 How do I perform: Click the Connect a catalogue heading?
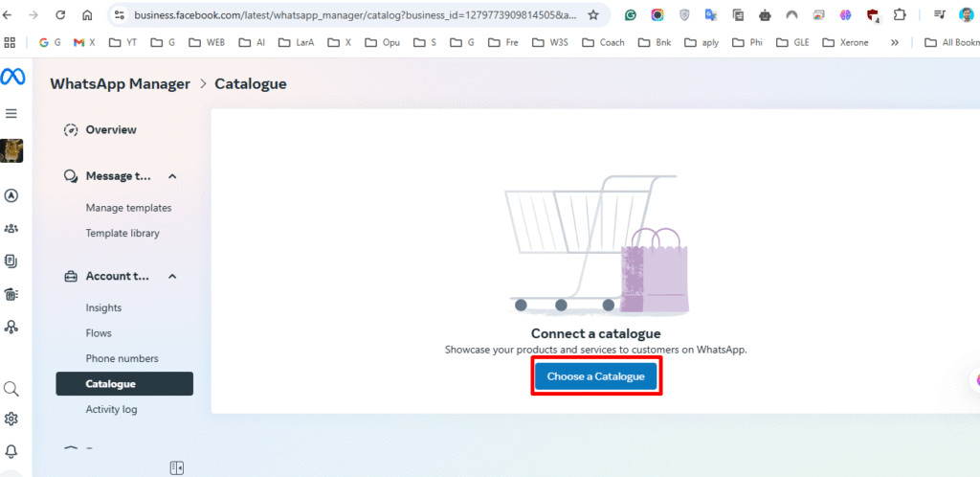tap(595, 333)
